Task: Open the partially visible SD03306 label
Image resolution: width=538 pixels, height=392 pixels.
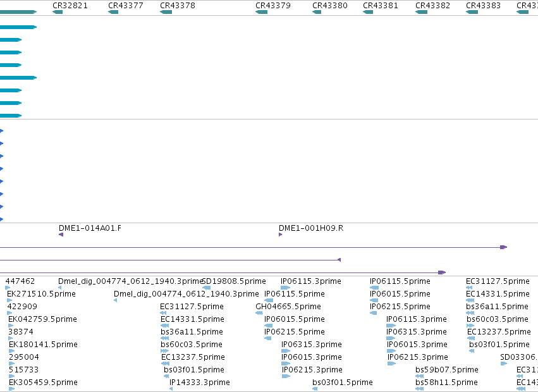Action: pyautogui.click(x=519, y=357)
